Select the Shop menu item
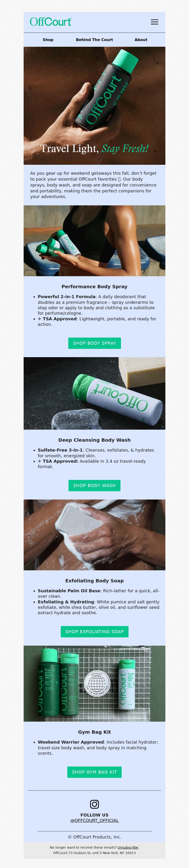The width and height of the screenshot is (189, 868). click(48, 40)
